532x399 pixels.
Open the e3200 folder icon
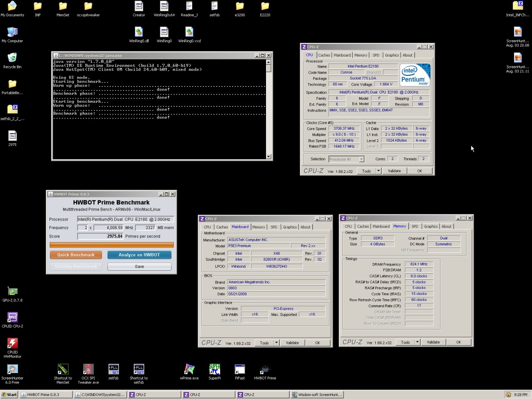(x=240, y=9)
